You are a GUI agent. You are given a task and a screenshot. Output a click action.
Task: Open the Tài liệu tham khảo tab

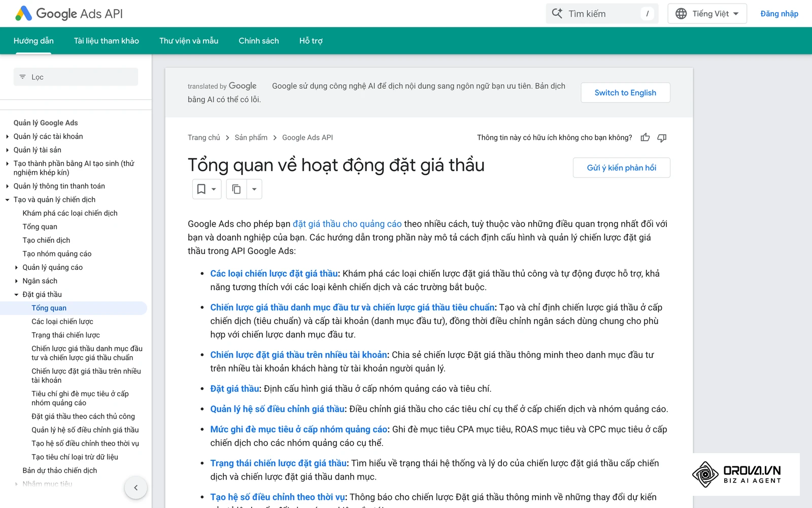coord(107,41)
